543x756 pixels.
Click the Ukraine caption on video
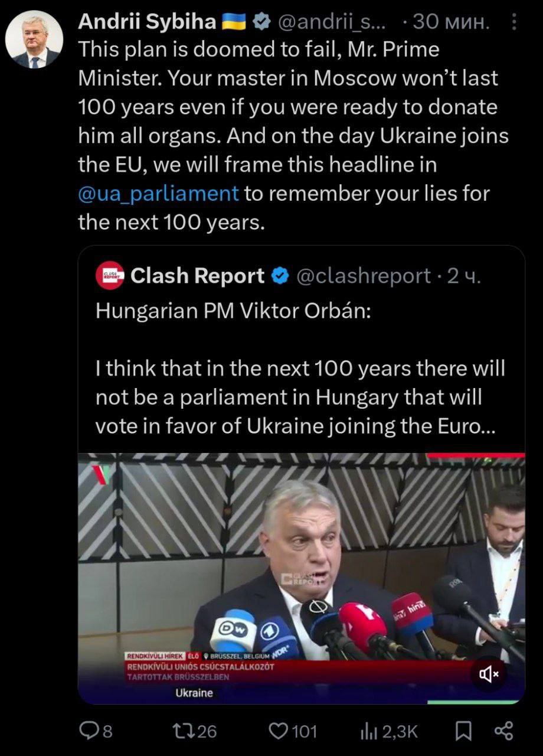[x=194, y=693]
